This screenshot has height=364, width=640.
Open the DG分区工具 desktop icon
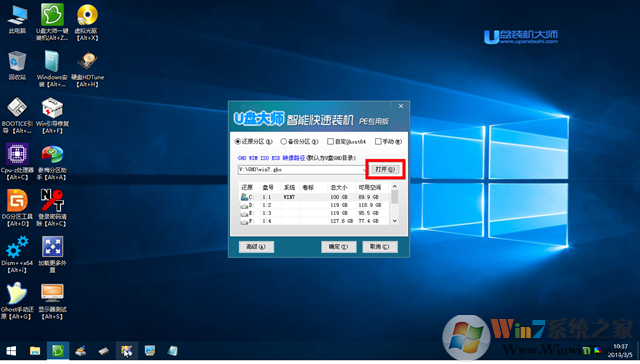17,208
